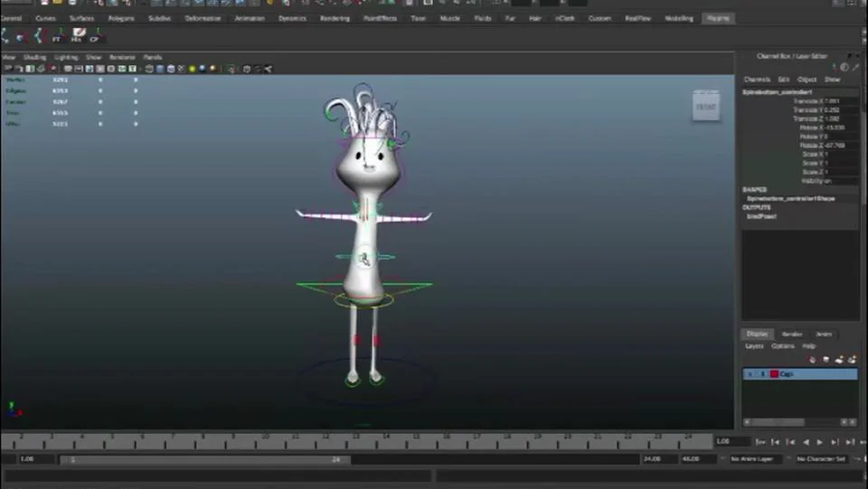Switch to the Render layer tab
This screenshot has width=868, height=489.
(x=792, y=334)
